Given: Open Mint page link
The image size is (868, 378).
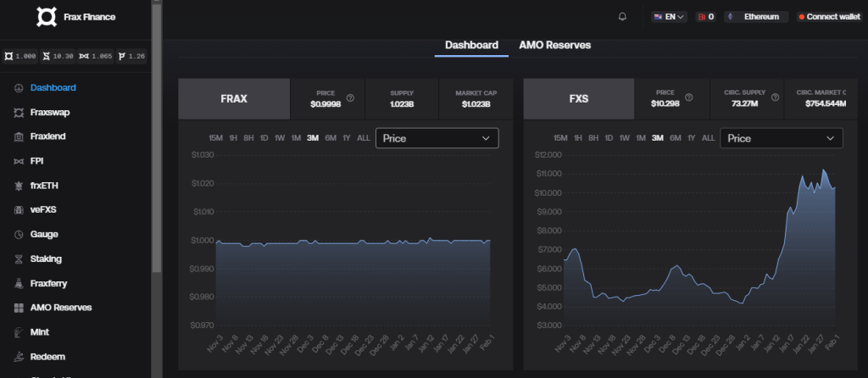Looking at the screenshot, I should [x=40, y=332].
